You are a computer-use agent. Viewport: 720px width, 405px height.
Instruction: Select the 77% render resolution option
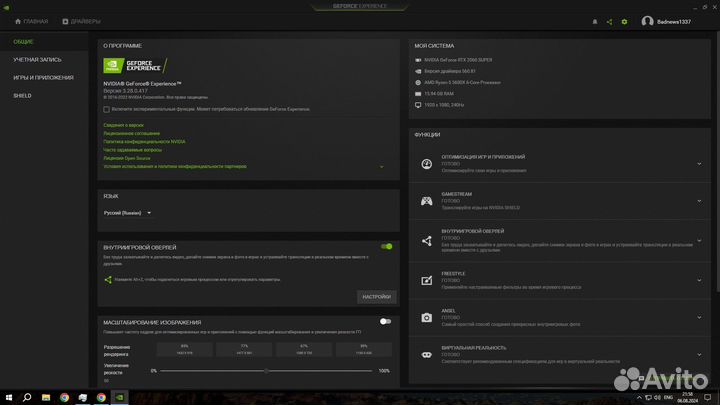click(x=244, y=349)
